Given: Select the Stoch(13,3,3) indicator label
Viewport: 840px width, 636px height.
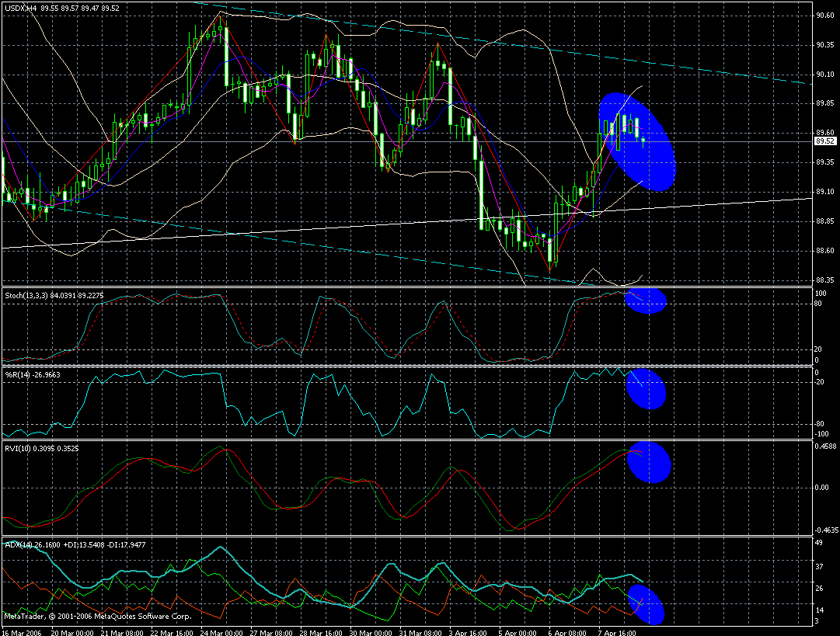Looking at the screenshot, I should [54, 296].
